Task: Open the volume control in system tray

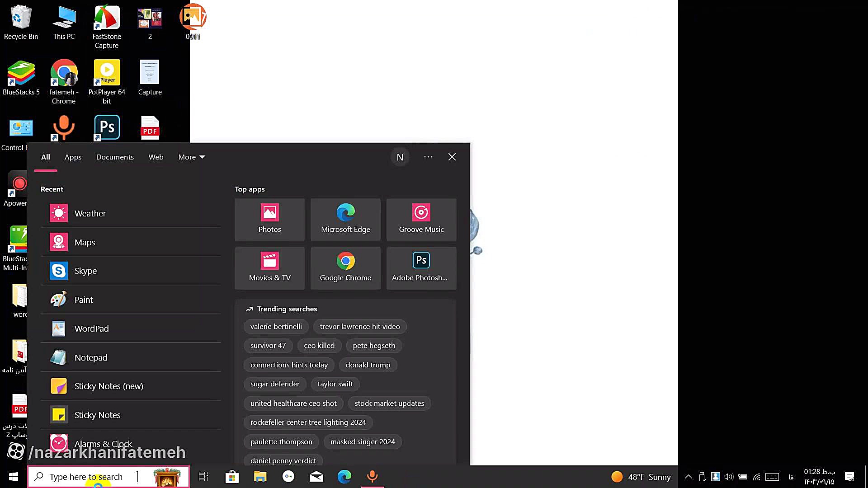Action: [728, 477]
